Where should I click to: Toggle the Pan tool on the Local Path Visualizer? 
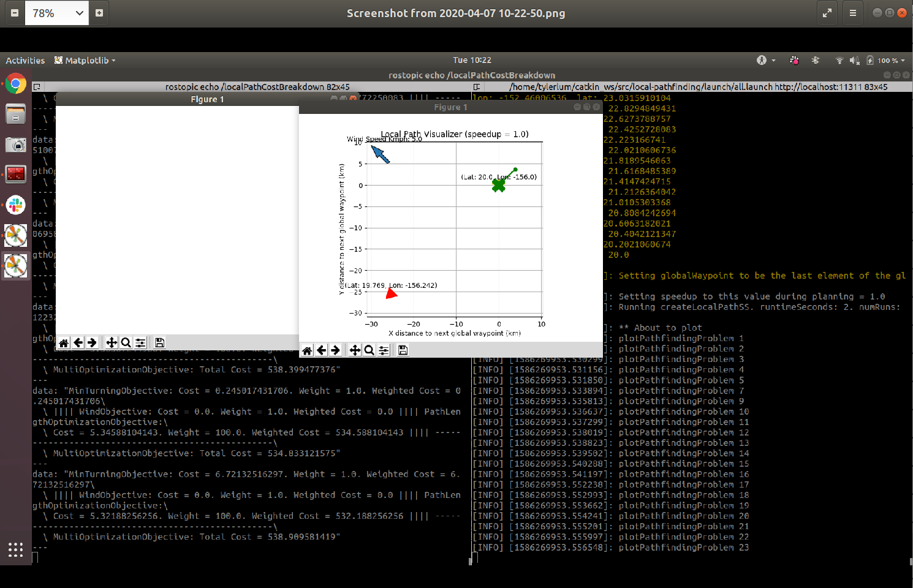tap(354, 350)
